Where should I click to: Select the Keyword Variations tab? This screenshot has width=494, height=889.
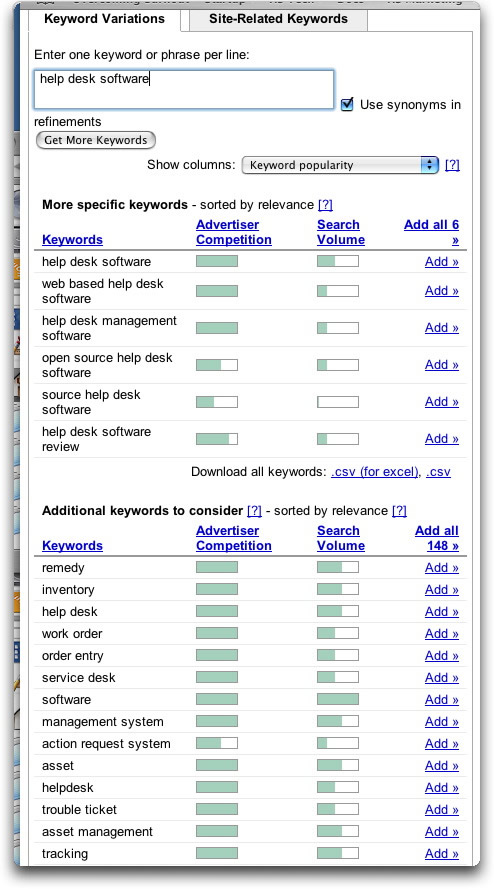(x=104, y=19)
